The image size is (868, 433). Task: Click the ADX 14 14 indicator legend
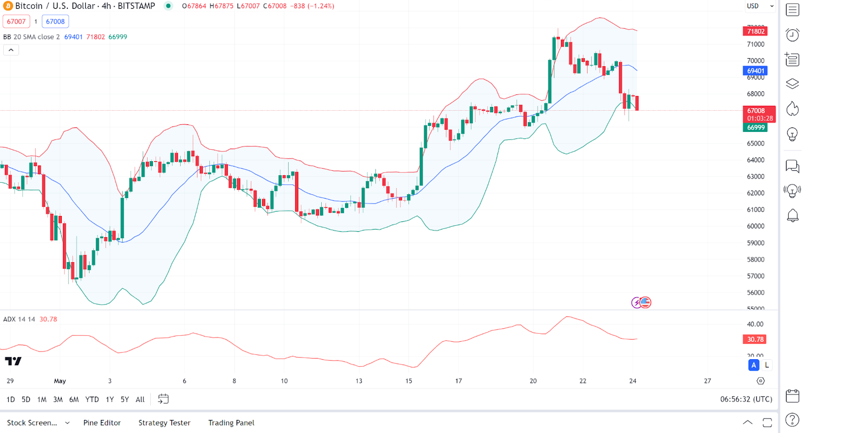pos(19,319)
